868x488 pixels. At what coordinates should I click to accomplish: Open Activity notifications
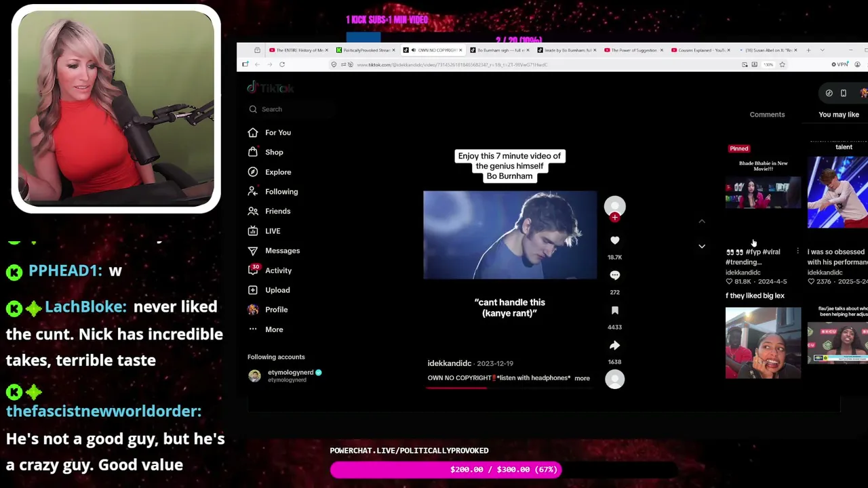[x=270, y=270]
